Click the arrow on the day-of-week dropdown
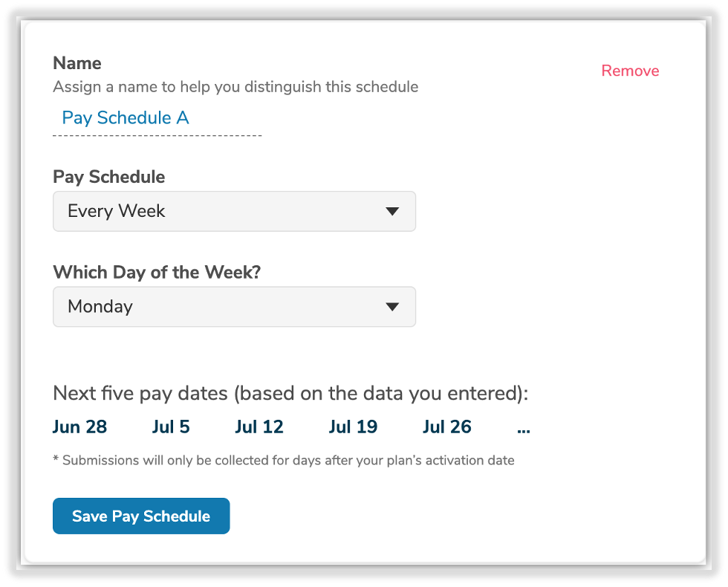The image size is (728, 587). [393, 306]
